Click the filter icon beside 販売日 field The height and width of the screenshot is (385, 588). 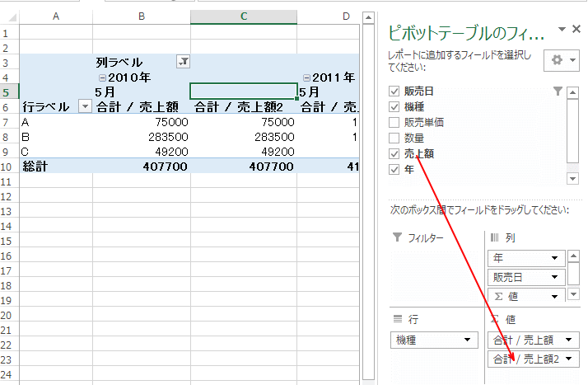[558, 92]
